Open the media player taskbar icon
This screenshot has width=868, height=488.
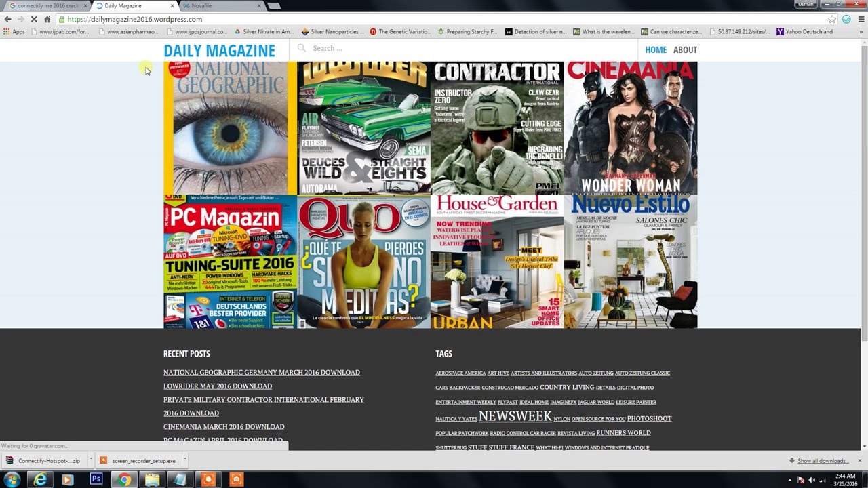[67, 479]
